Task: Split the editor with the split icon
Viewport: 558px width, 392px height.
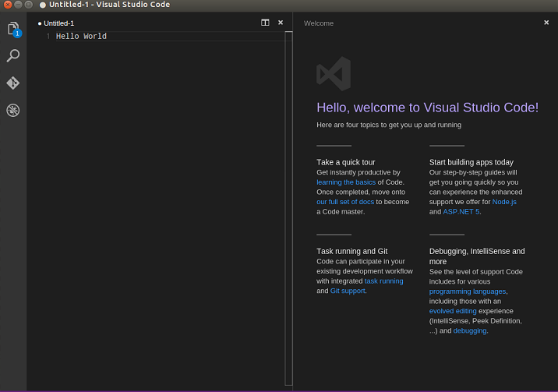Action: [x=265, y=23]
